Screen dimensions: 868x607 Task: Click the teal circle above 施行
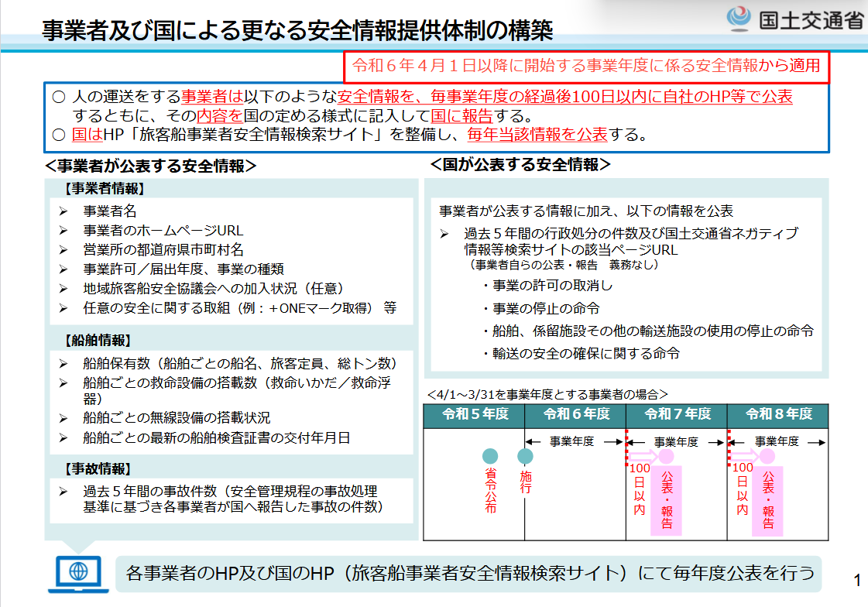pos(526,457)
